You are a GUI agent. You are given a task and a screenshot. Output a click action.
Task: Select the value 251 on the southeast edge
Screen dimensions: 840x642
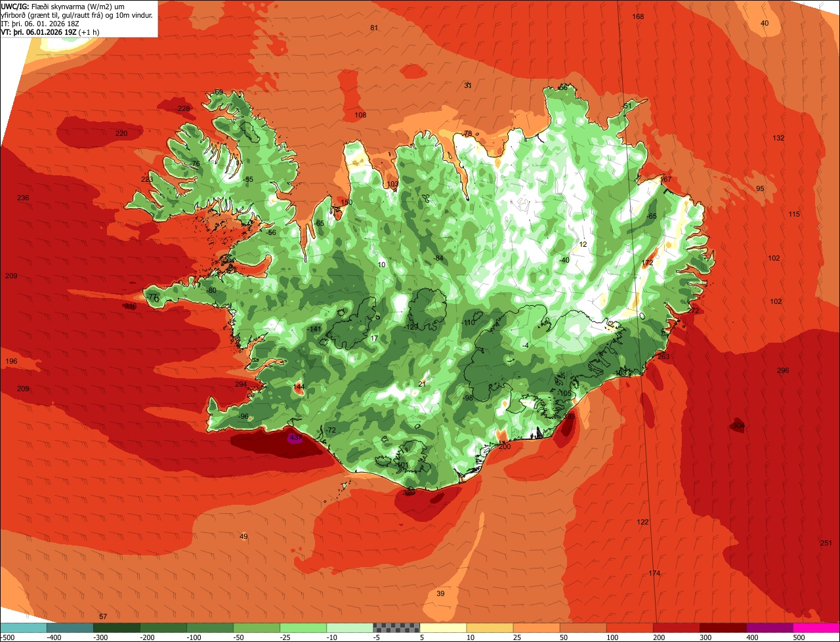pyautogui.click(x=826, y=542)
